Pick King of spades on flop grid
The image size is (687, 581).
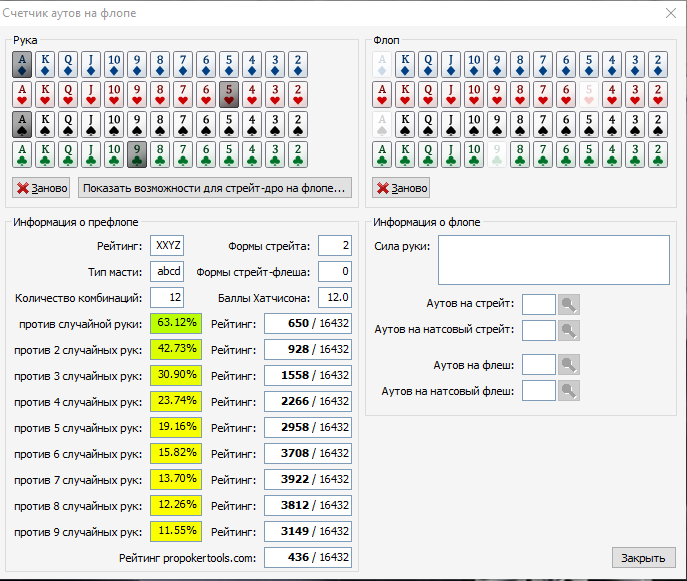click(x=405, y=124)
